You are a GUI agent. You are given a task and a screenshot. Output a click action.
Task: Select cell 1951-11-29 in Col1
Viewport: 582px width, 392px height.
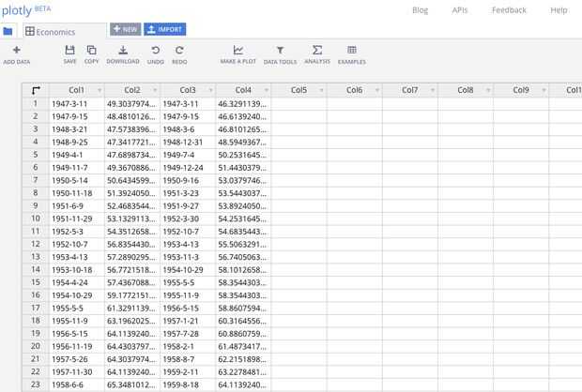76,219
